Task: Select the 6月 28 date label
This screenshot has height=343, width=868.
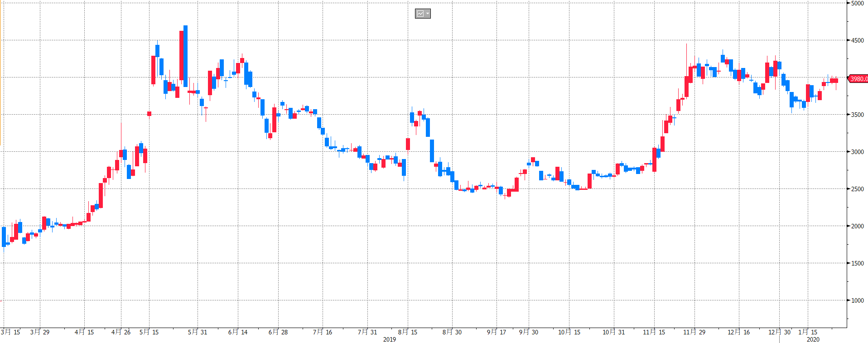Action: tap(278, 332)
